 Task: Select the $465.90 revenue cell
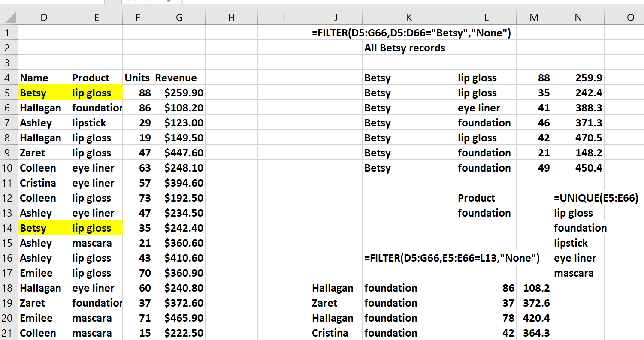pyautogui.click(x=179, y=318)
